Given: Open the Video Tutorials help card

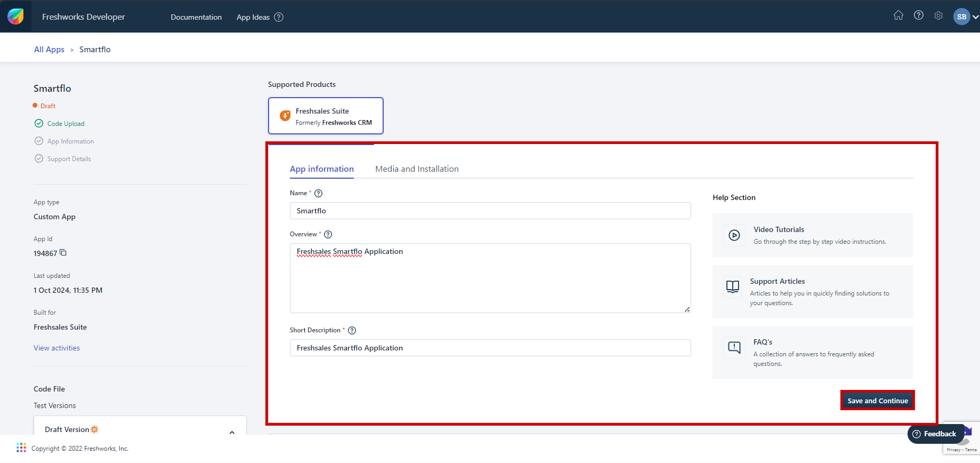Looking at the screenshot, I should 813,235.
